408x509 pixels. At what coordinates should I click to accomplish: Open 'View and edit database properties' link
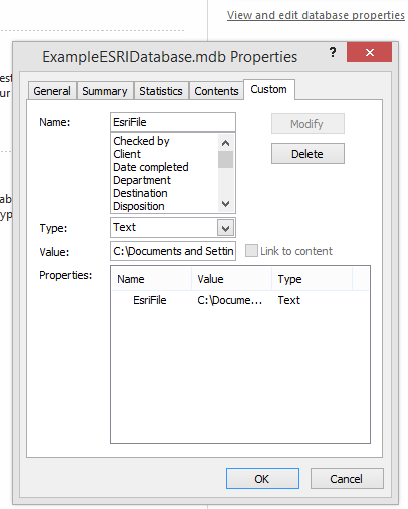[x=316, y=15]
